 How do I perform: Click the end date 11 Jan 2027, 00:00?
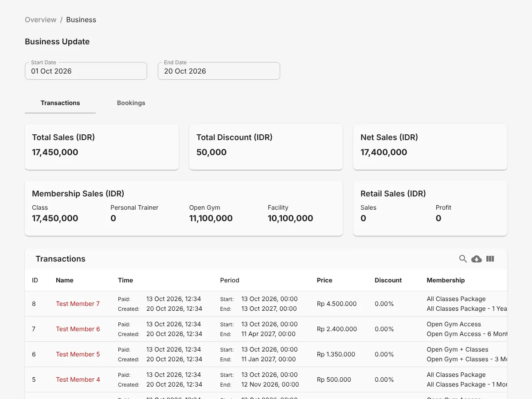click(269, 359)
